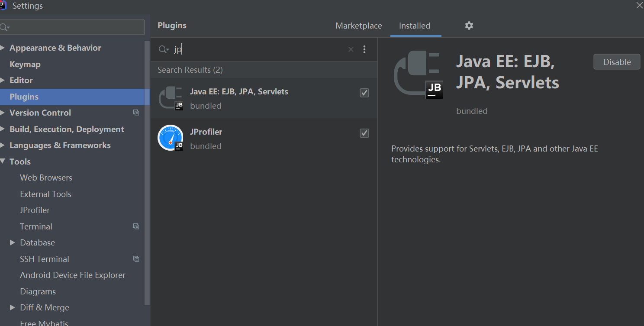
Task: Open Terminal settings
Action: pos(36,226)
